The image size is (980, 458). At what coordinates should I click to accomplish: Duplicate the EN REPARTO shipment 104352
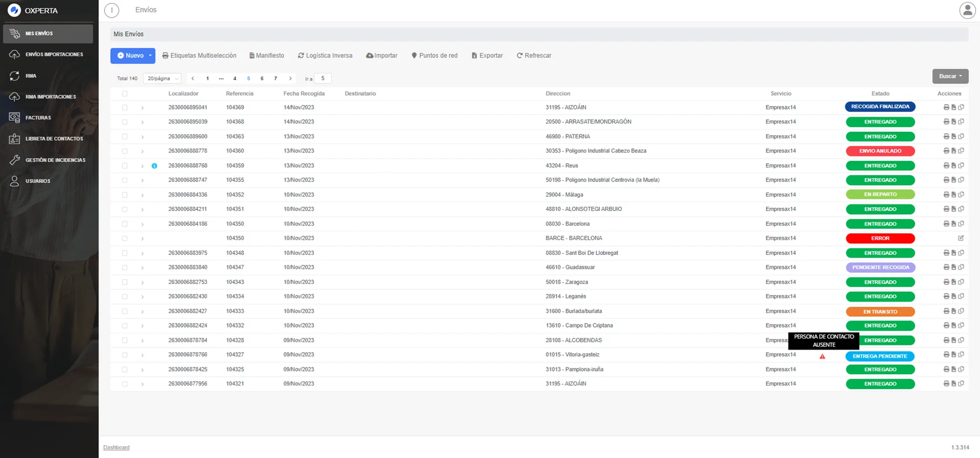[961, 194]
